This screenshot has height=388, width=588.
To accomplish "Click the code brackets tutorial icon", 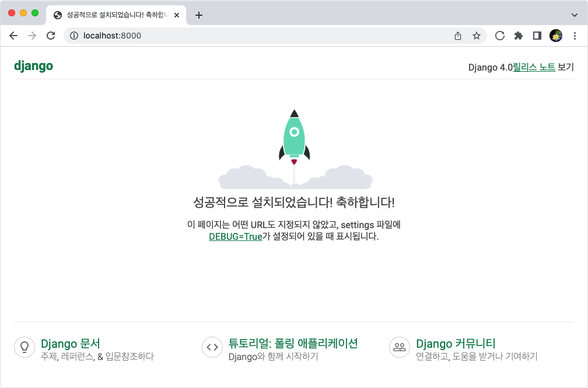I will pos(212,347).
